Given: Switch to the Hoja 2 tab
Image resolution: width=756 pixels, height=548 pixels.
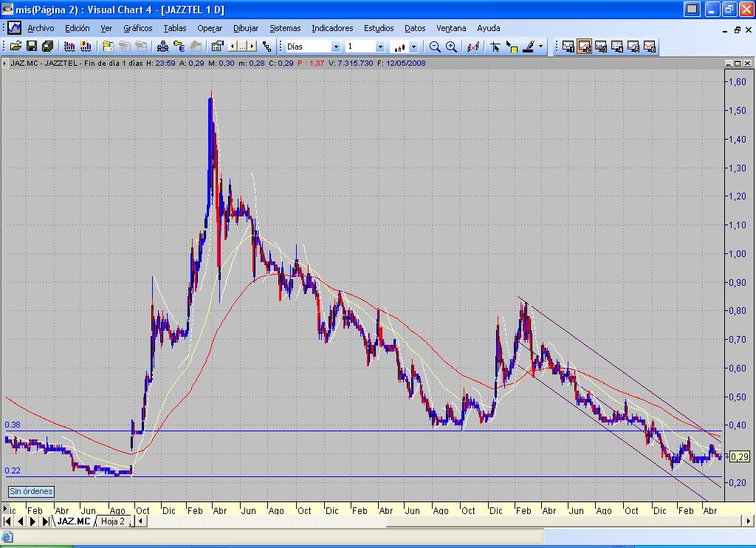Looking at the screenshot, I should (x=113, y=521).
